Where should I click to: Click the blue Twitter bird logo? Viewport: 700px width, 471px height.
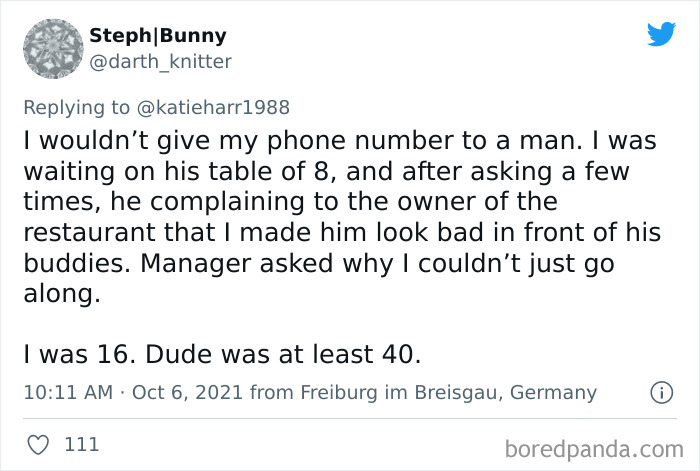(661, 35)
